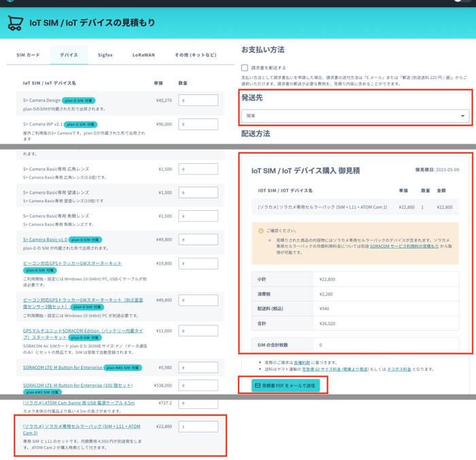This screenshot has width=476, height=460.
Task: Open the S+ Camera Basic v1.0 link
Action: point(46,240)
